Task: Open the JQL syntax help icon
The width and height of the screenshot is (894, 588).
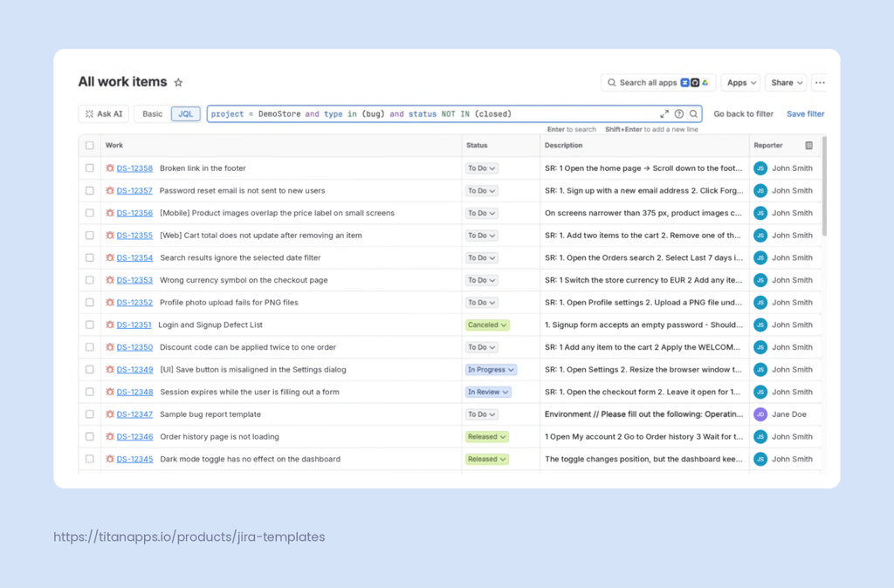Action: tap(679, 114)
